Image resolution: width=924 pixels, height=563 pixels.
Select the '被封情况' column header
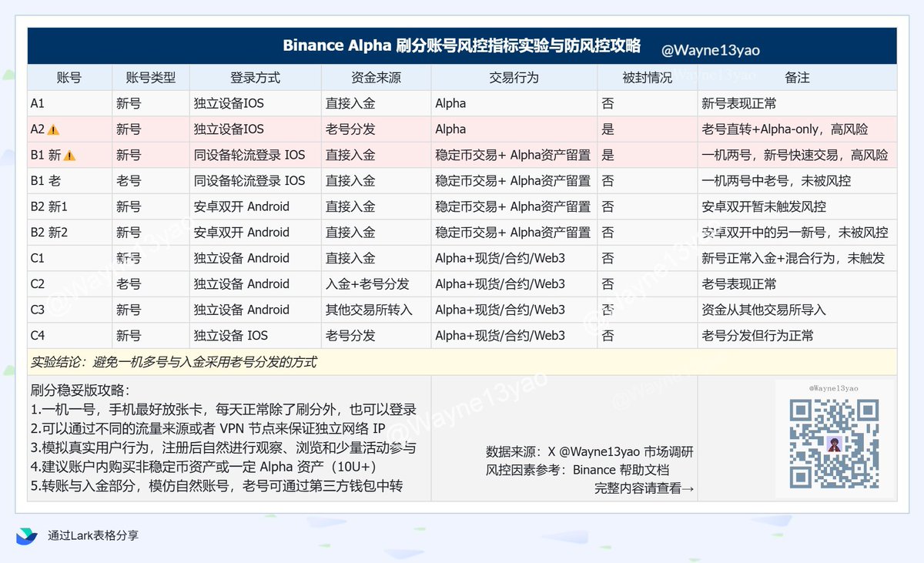[647, 78]
